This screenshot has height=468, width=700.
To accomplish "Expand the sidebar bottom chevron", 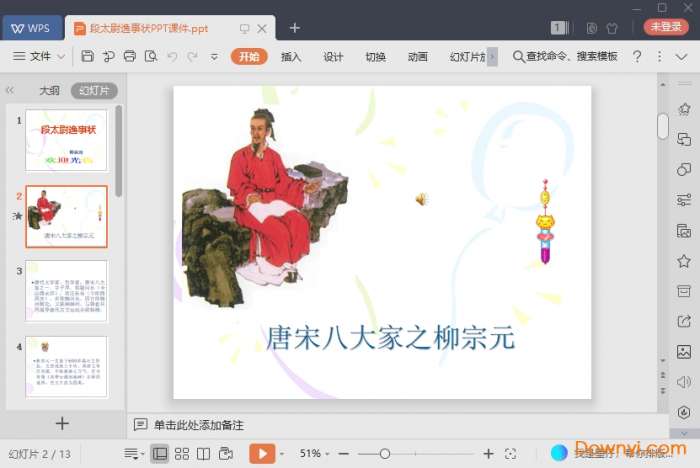I will pyautogui.click(x=684, y=433).
